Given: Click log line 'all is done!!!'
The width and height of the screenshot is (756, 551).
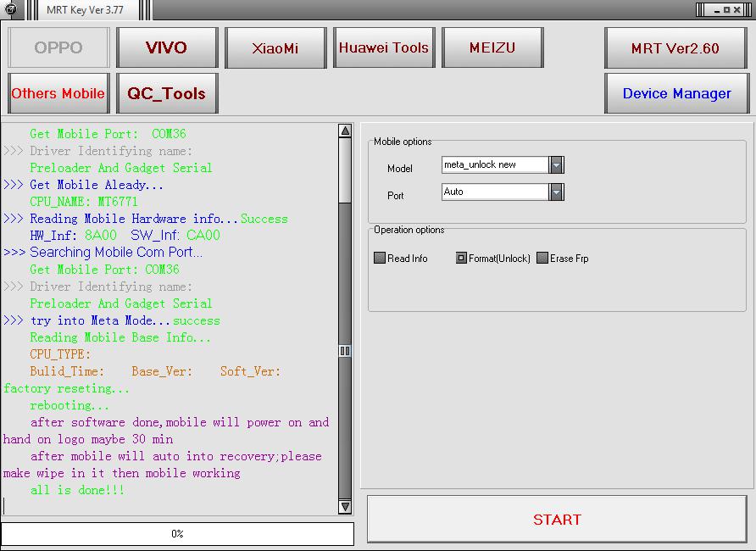Looking at the screenshot, I should tap(77, 490).
